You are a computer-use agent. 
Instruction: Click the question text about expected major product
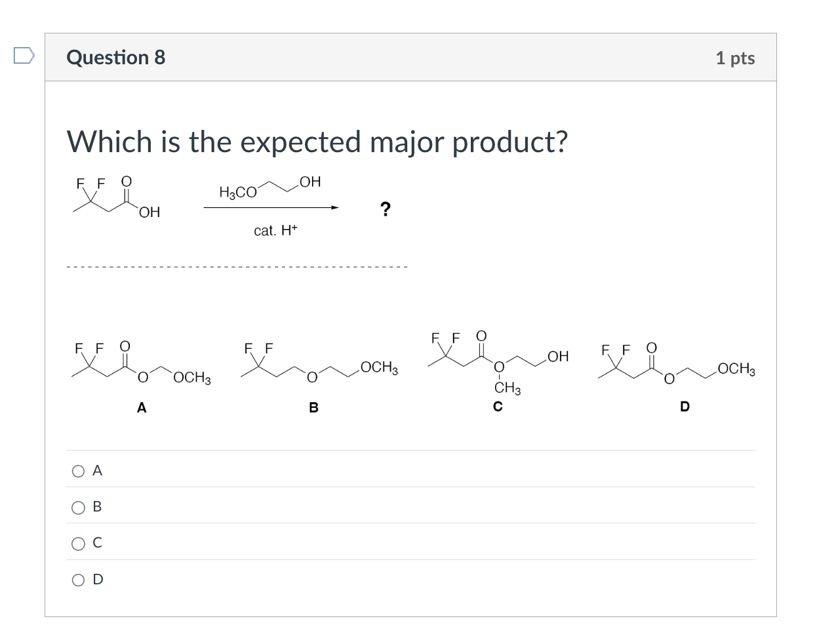(x=318, y=141)
